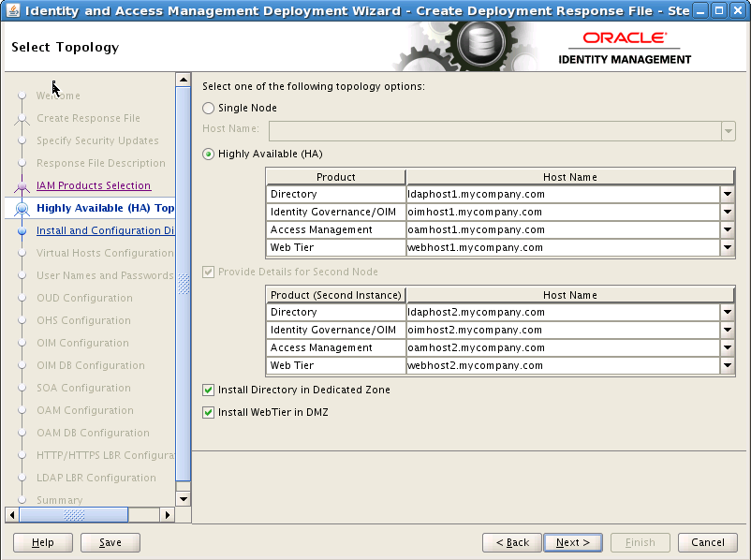The width and height of the screenshot is (751, 560).
Task: Click the Create Response File step bullet icon
Action: [x=22, y=118]
